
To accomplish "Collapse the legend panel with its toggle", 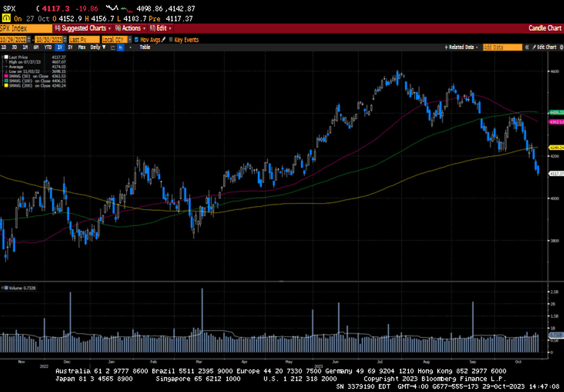I will 3,57.
